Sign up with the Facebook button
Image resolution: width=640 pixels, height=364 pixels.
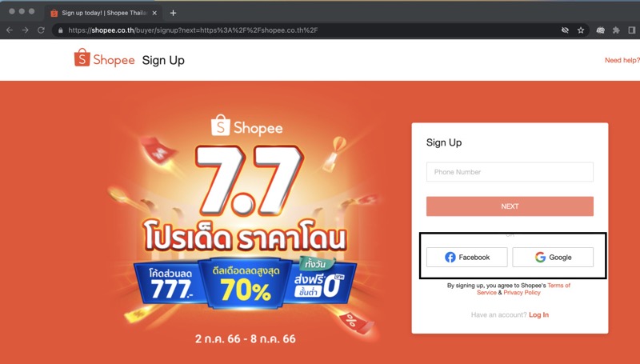(467, 257)
